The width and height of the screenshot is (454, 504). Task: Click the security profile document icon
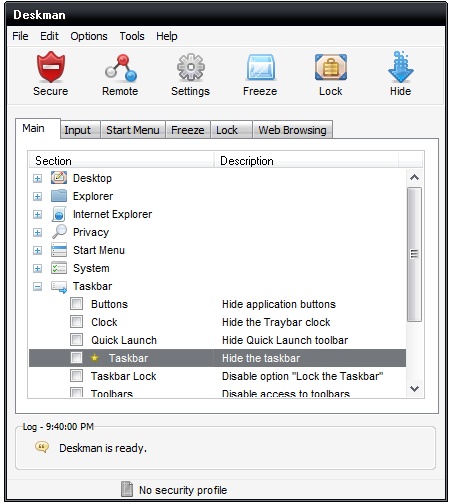click(127, 489)
